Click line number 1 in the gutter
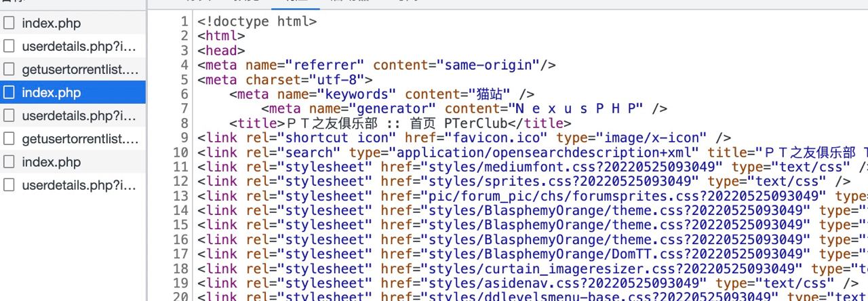 [184, 21]
